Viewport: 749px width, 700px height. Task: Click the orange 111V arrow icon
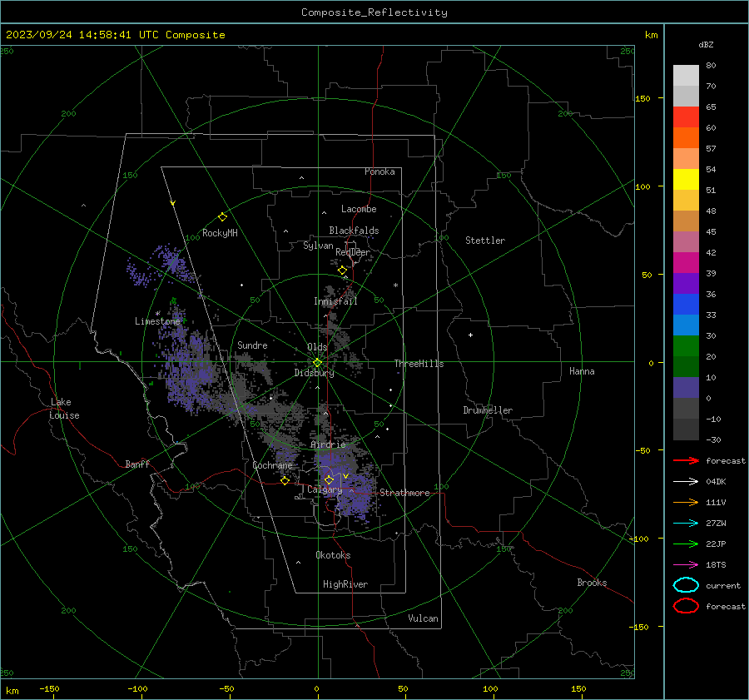tap(686, 502)
